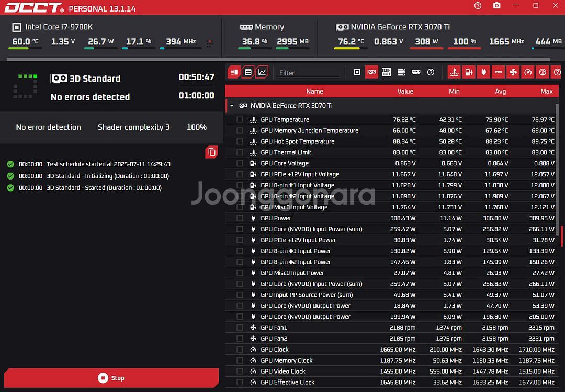565x392 pixels.
Task: Toggle the current sensor type filter
Action: 499,72
